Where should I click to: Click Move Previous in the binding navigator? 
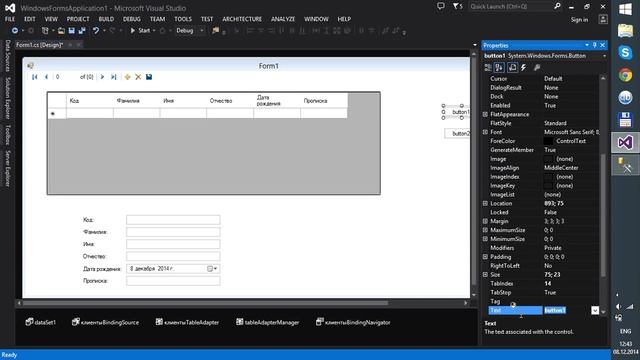[46, 77]
